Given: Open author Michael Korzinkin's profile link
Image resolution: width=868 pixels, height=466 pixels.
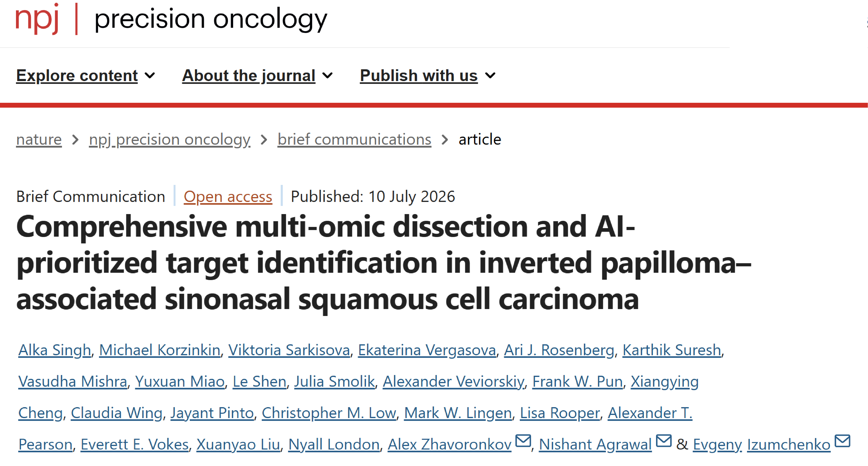Looking at the screenshot, I should (160, 350).
